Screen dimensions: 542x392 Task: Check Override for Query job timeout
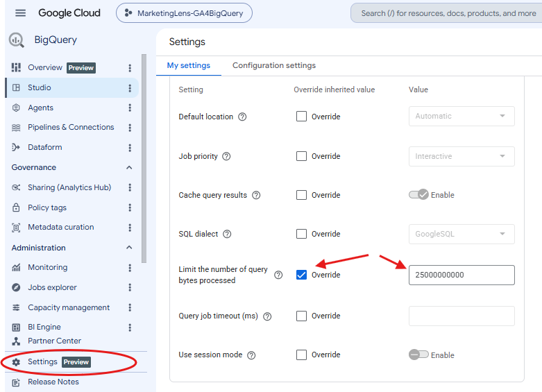point(301,316)
